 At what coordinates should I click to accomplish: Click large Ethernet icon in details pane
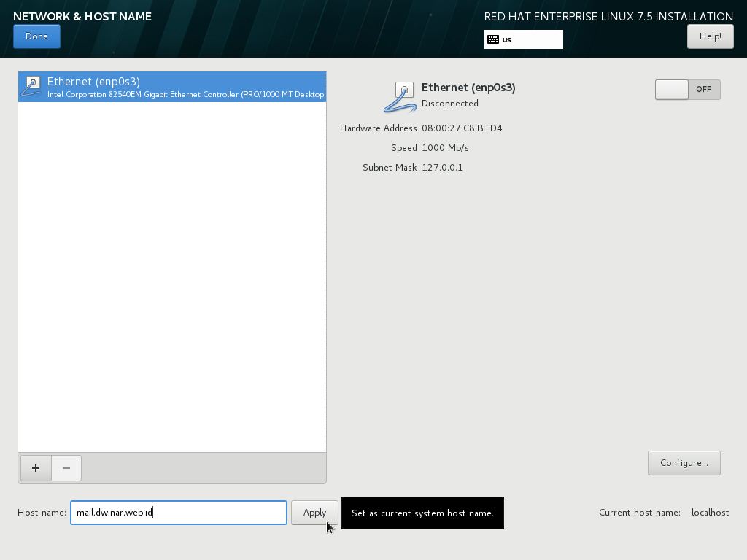[400, 98]
